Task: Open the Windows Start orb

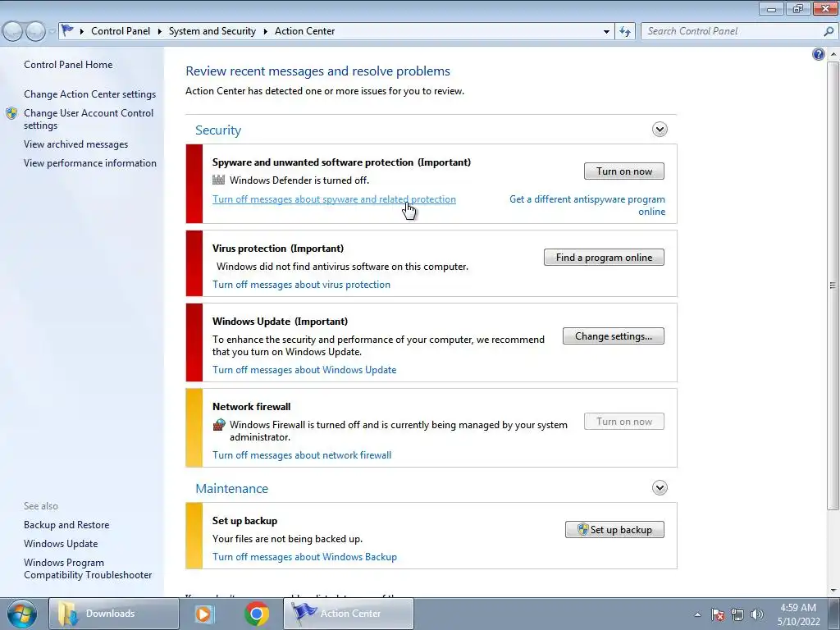Action: click(22, 614)
